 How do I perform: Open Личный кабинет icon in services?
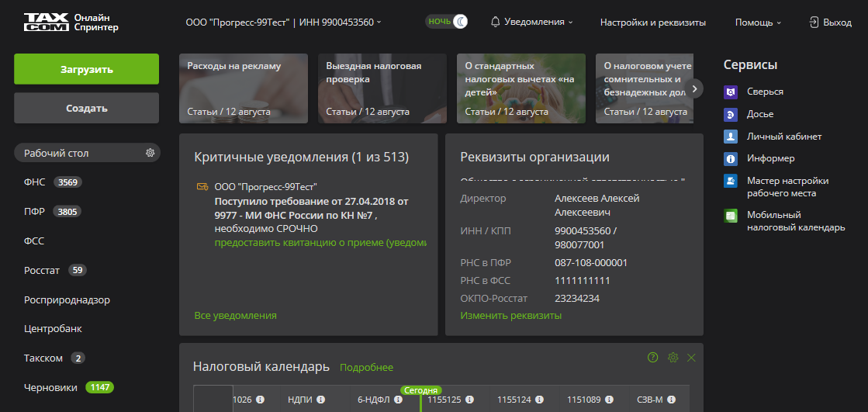pos(730,137)
